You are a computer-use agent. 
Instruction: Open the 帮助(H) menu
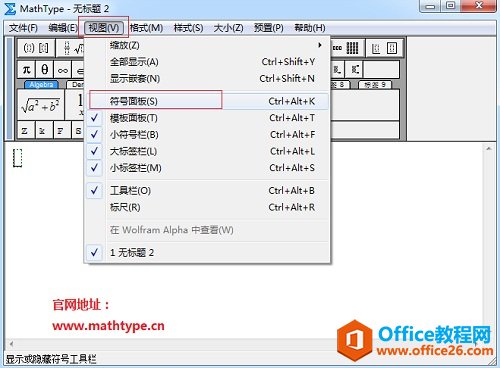310,28
